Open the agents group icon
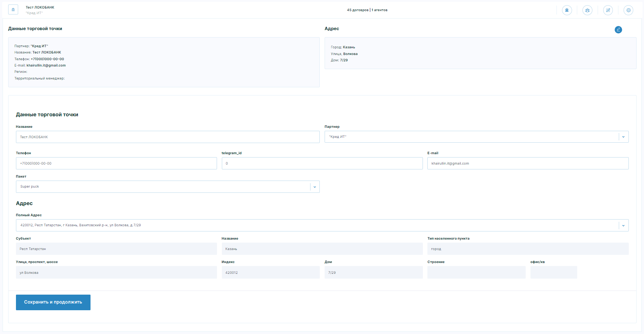 tap(587, 10)
